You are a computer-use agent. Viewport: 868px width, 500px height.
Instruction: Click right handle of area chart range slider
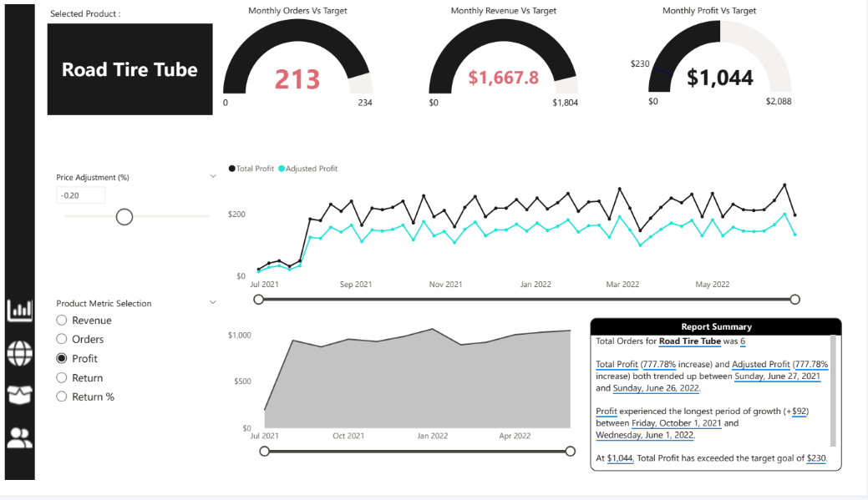[571, 451]
